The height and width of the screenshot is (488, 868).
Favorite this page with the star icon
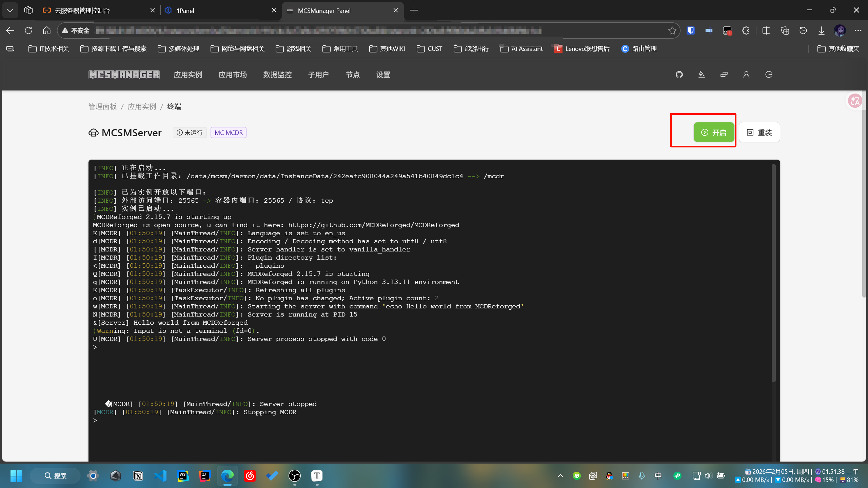tap(672, 30)
